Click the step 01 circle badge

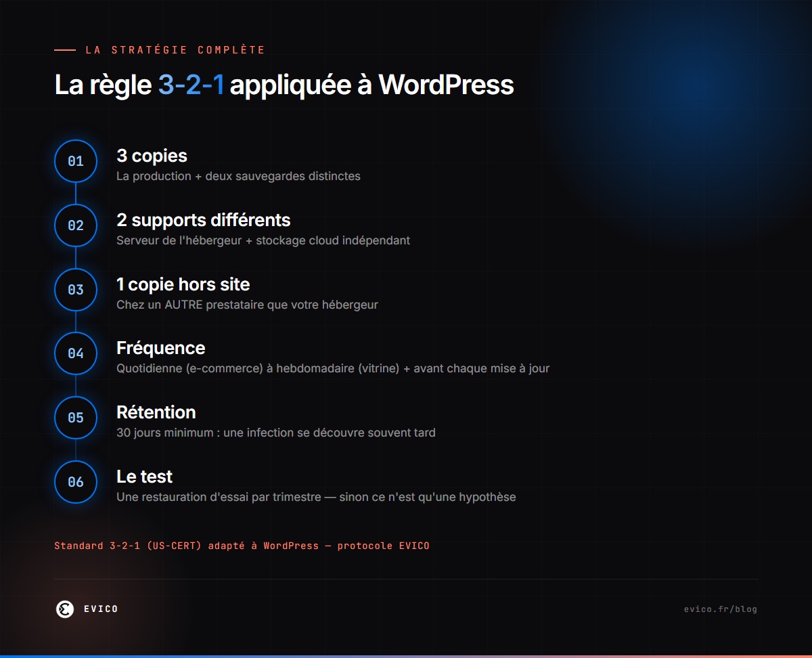76,161
